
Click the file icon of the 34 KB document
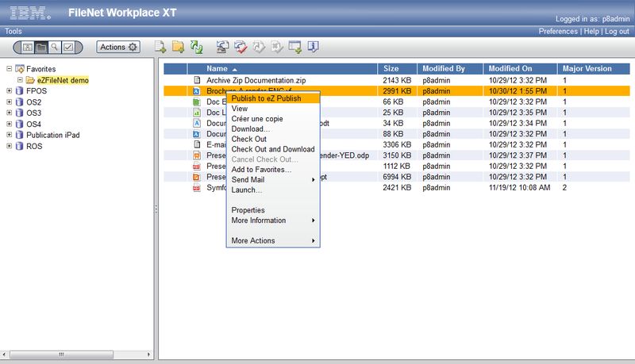click(197, 123)
